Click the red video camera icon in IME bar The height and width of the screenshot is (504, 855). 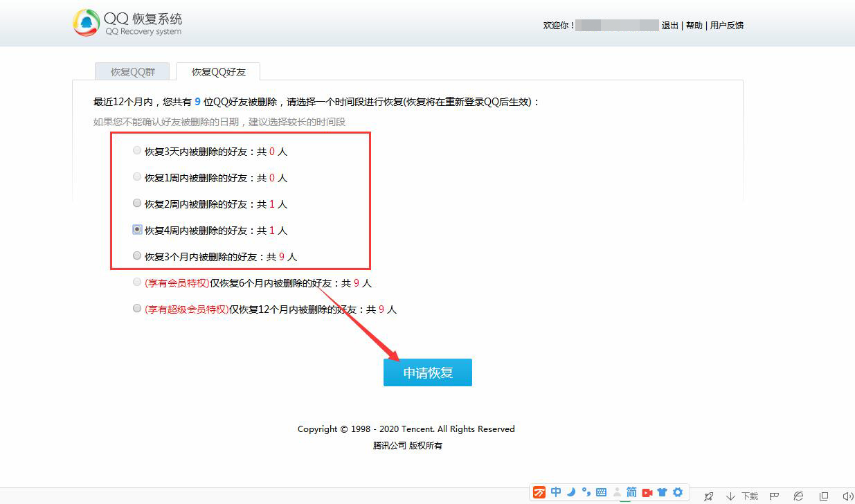[647, 493]
